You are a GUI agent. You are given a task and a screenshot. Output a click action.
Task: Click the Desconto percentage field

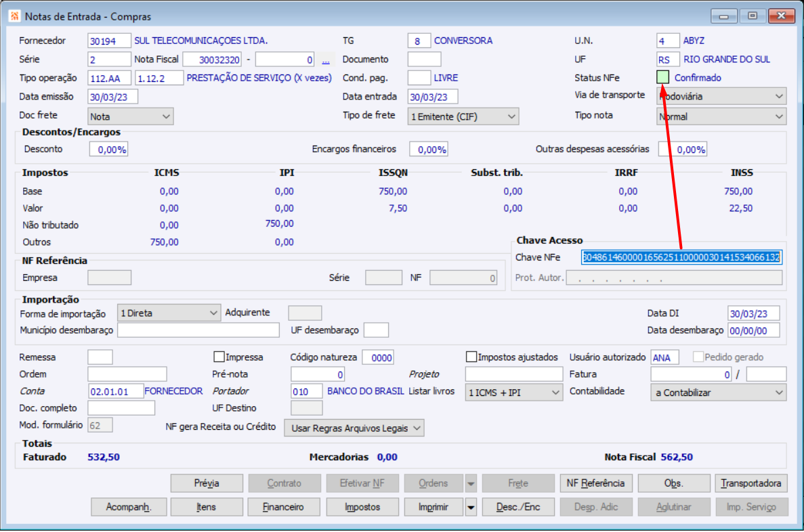[108, 149]
